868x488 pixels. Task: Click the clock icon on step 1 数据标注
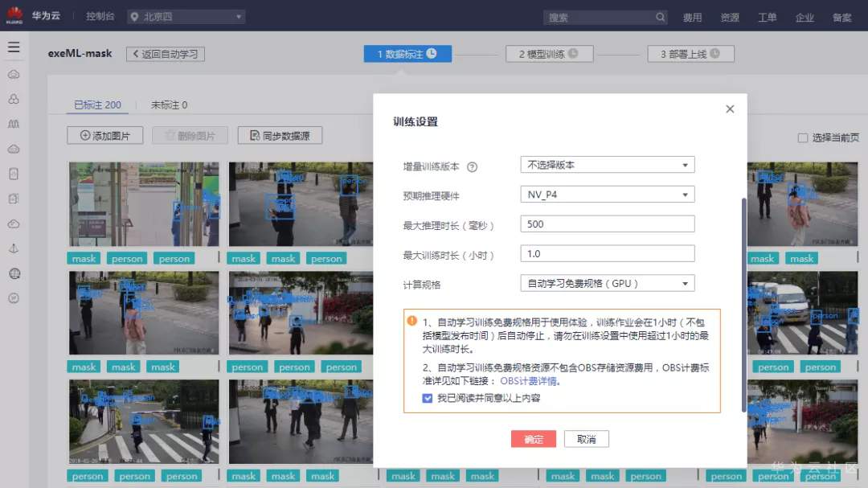pos(432,53)
